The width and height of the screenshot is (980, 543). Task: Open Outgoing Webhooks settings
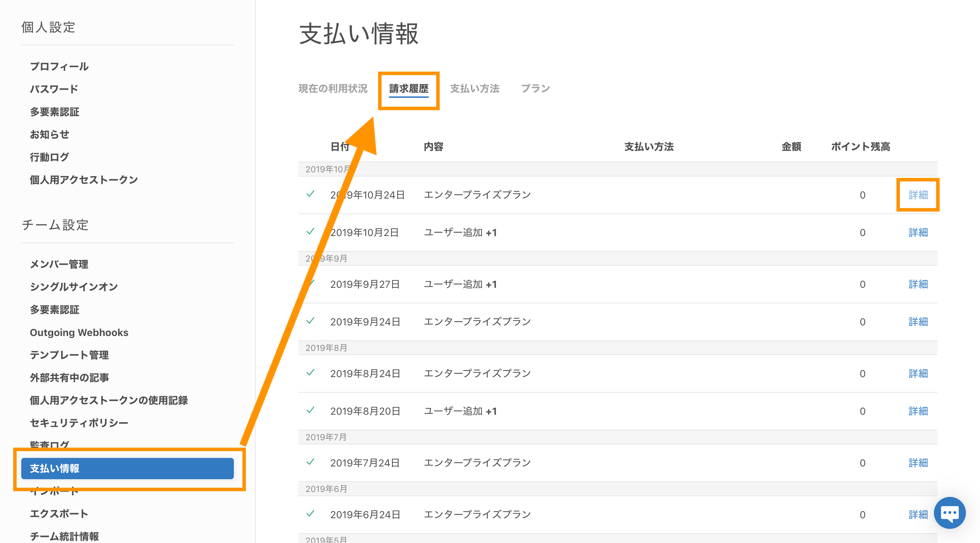79,332
